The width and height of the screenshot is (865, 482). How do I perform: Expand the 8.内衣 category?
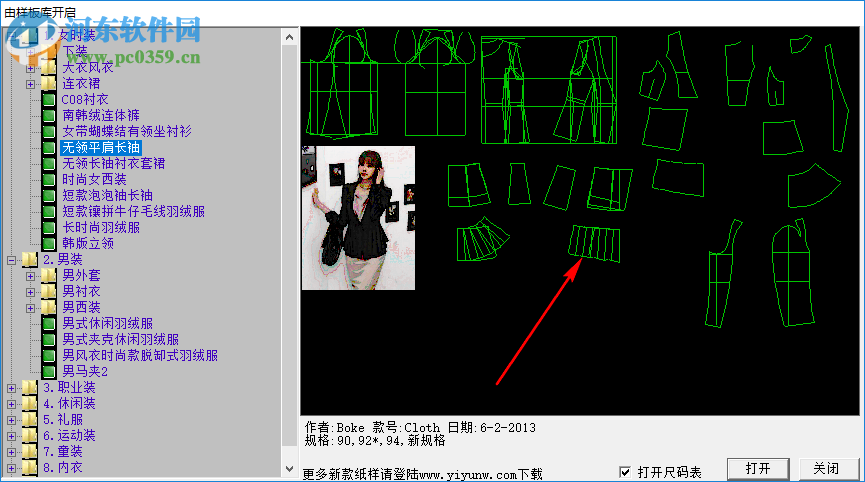11,468
